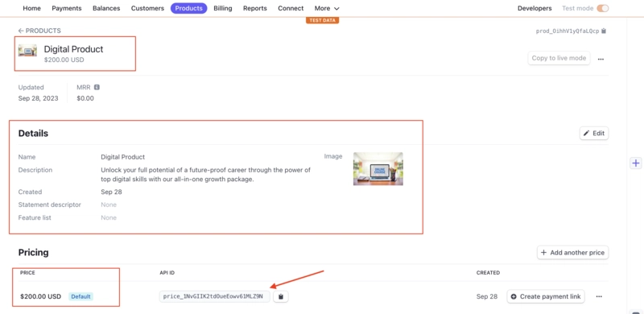Click Add another price button
The width and height of the screenshot is (644, 314).
pos(572,252)
